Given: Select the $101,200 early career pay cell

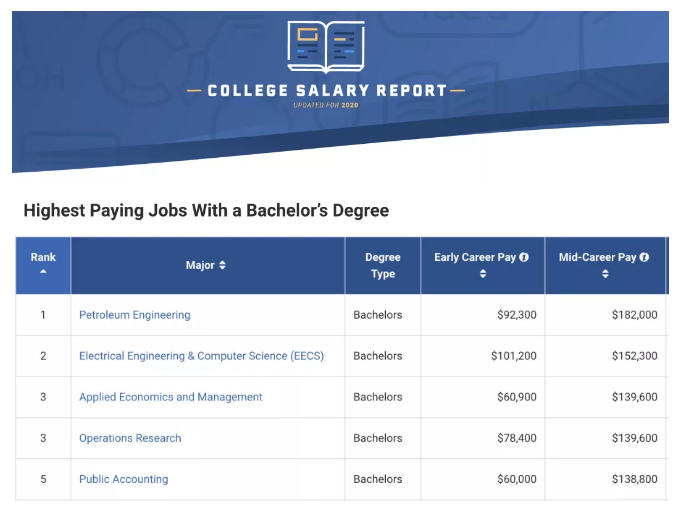Looking at the screenshot, I should pyautogui.click(x=483, y=356).
